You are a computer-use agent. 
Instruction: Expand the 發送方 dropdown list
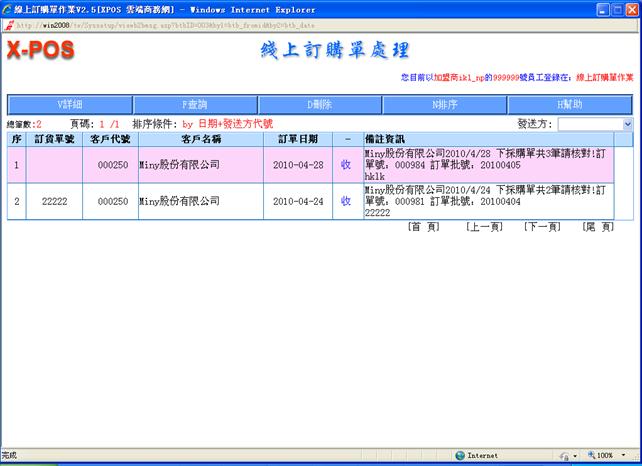click(x=628, y=124)
